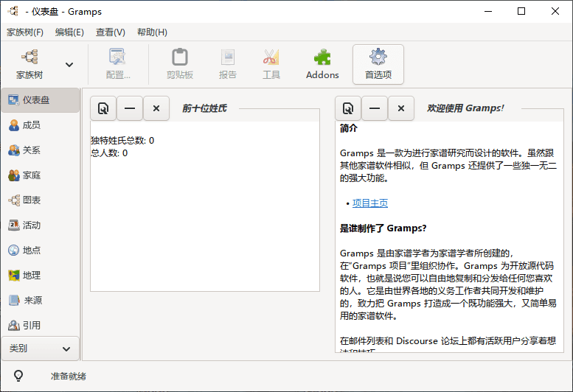Image resolution: width=573 pixels, height=392 pixels.
Task: Click the 项目主页 hyperlink
Action: click(x=370, y=203)
